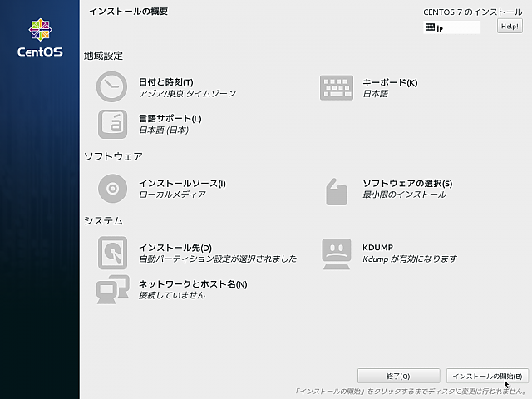Screen dimensions: 532x399
Task: Click the 接続していません status text
Action: [172, 296]
